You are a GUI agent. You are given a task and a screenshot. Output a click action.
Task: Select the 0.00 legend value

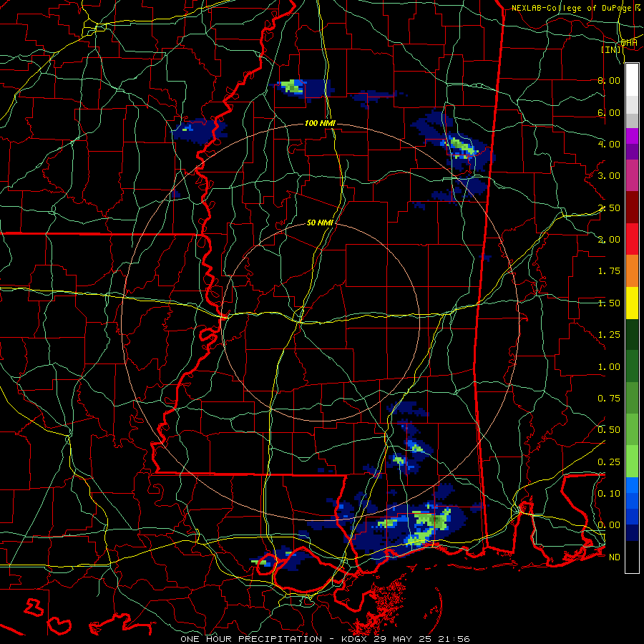coord(609,525)
